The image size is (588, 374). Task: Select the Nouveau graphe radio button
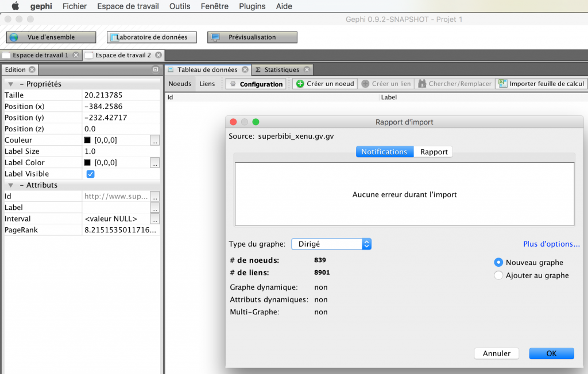click(498, 262)
